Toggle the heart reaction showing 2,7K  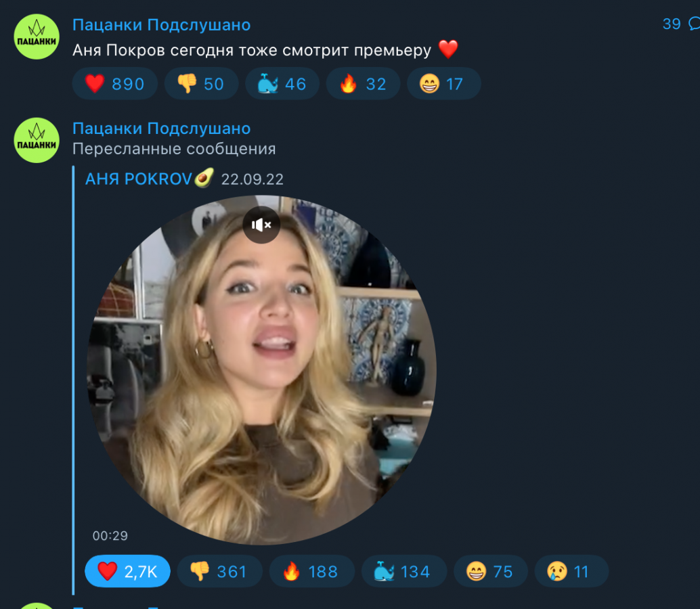coord(127,572)
